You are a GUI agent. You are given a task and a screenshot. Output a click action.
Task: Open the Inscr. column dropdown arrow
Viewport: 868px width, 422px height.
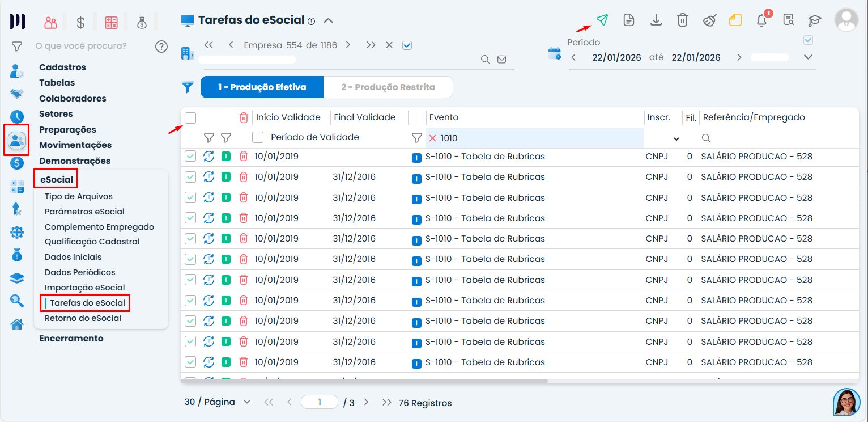click(x=676, y=138)
